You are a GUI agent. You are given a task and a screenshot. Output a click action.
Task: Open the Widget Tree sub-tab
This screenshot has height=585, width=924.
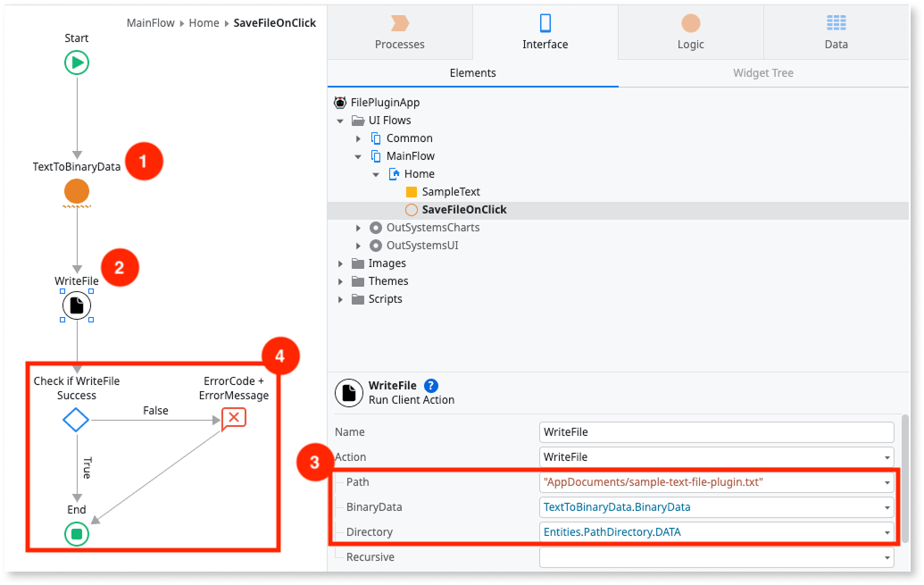[762, 73]
